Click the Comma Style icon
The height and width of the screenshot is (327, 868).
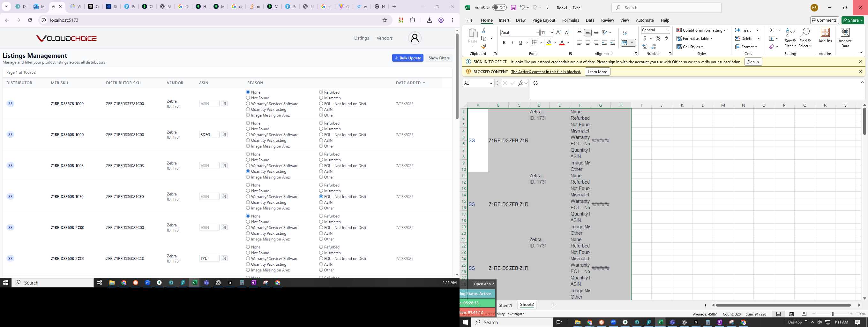tap(666, 38)
